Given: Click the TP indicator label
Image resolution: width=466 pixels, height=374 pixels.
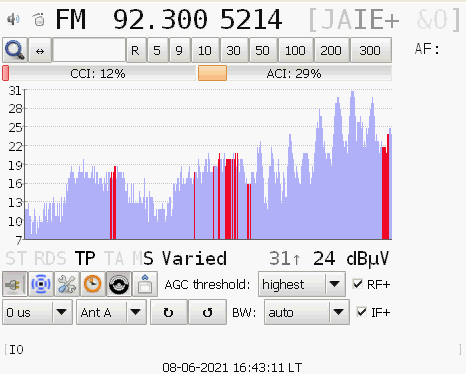Looking at the screenshot, I should click(85, 259).
